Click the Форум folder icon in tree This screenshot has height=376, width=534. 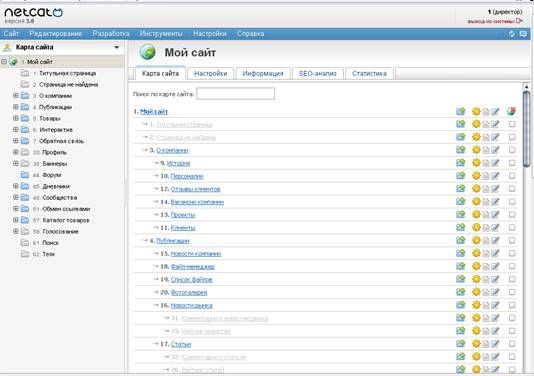pyautogui.click(x=25, y=175)
